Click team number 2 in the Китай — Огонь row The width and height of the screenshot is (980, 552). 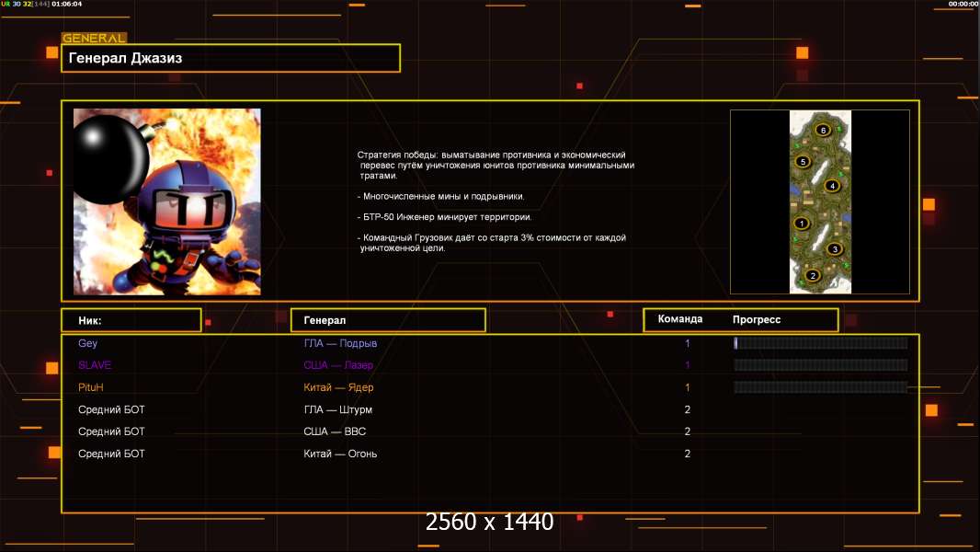coord(688,454)
